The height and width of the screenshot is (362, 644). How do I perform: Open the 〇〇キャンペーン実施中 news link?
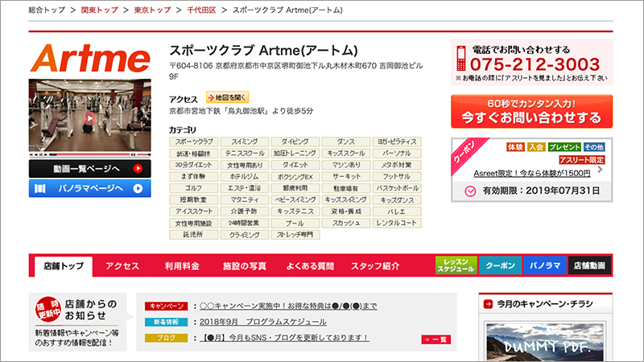[x=288, y=306]
